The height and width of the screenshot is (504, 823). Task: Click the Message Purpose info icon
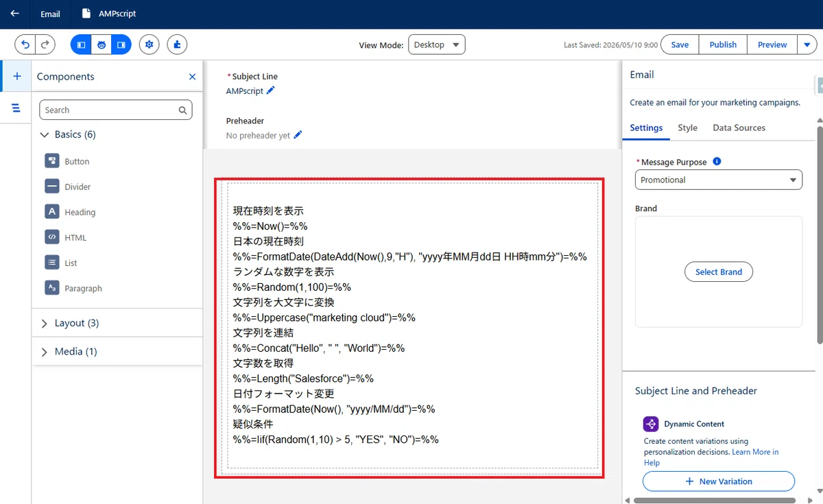pyautogui.click(x=717, y=162)
